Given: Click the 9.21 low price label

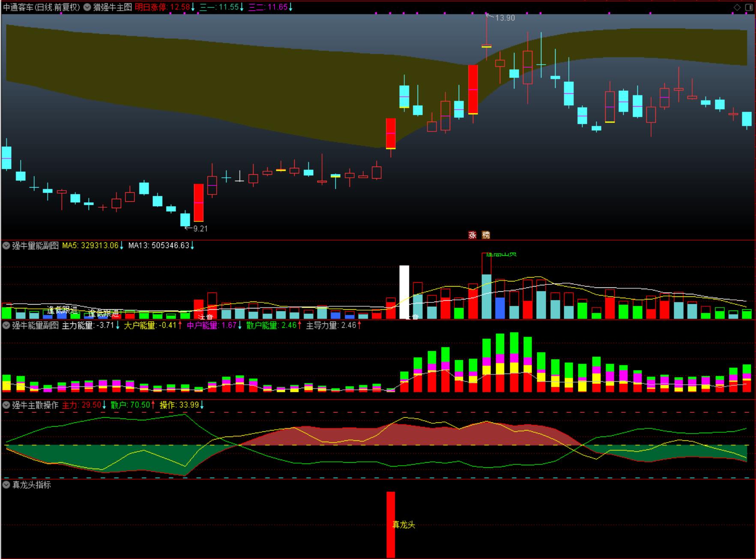Looking at the screenshot, I should click(200, 229).
